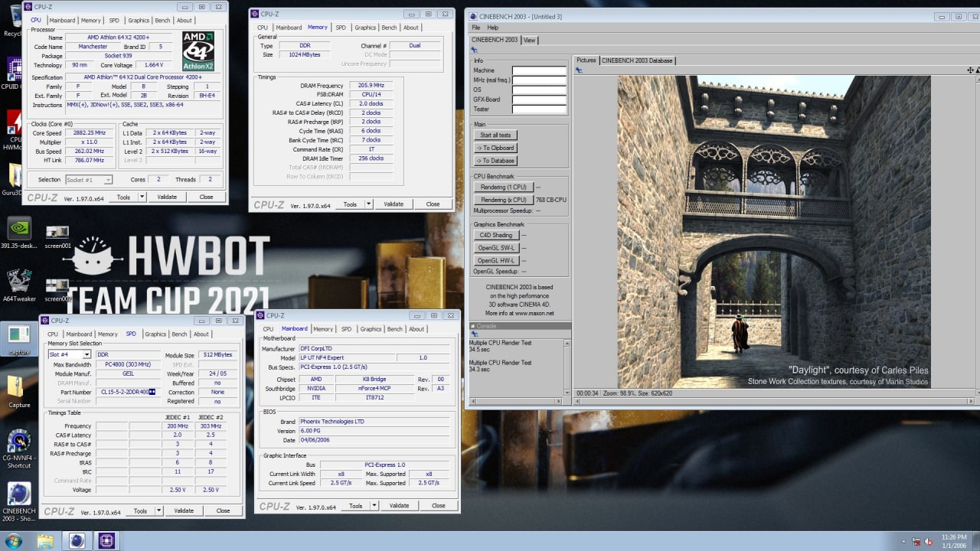Expand Tools arrow in Mainboard tab window

[374, 506]
